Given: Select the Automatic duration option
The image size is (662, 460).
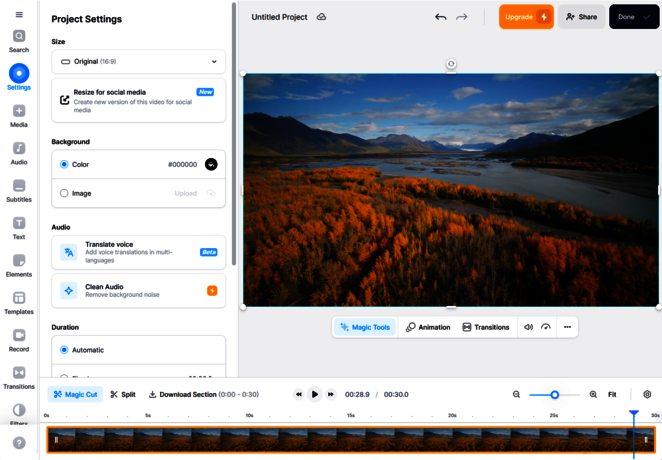Looking at the screenshot, I should [65, 350].
